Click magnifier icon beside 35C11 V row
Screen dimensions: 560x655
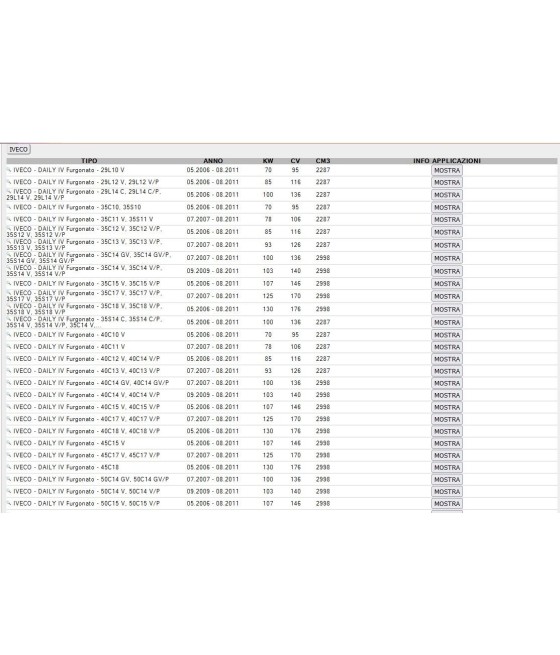point(9,219)
